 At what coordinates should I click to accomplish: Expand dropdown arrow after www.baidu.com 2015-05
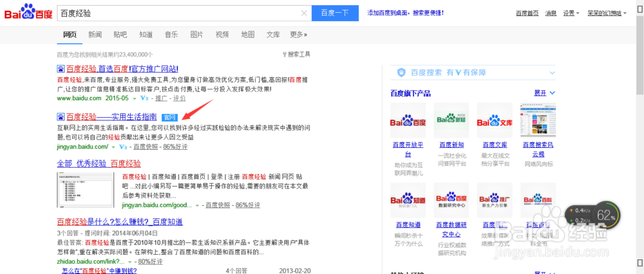click(135, 98)
